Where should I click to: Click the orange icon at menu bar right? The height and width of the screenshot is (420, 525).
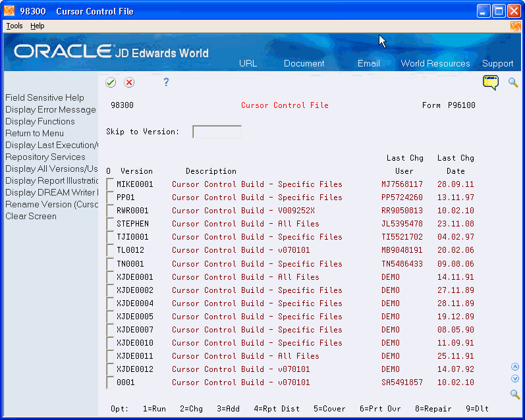[x=515, y=26]
